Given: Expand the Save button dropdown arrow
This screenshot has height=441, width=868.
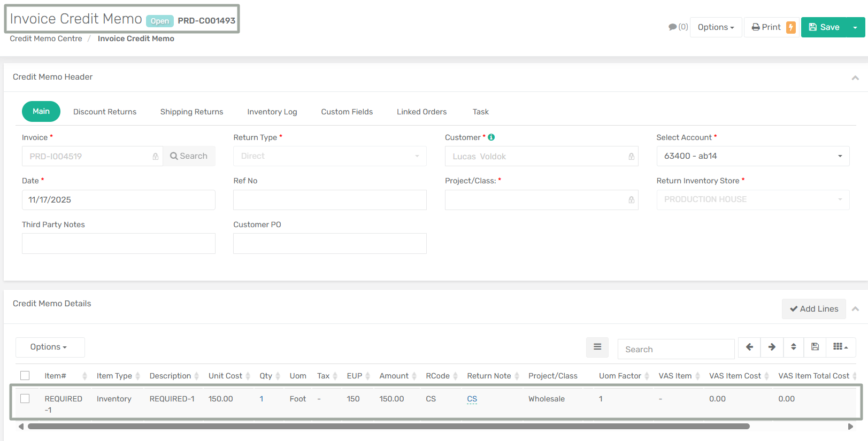Looking at the screenshot, I should point(855,27).
